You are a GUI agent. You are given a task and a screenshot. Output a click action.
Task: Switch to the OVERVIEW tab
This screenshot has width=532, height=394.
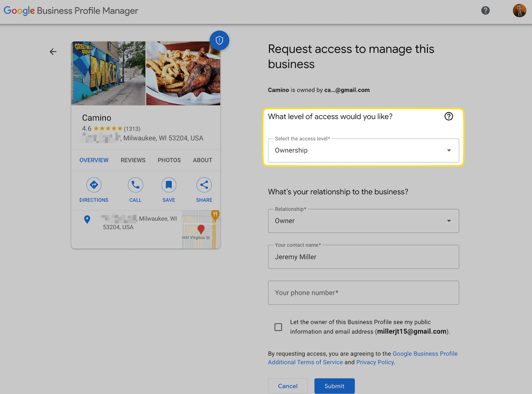pos(94,160)
